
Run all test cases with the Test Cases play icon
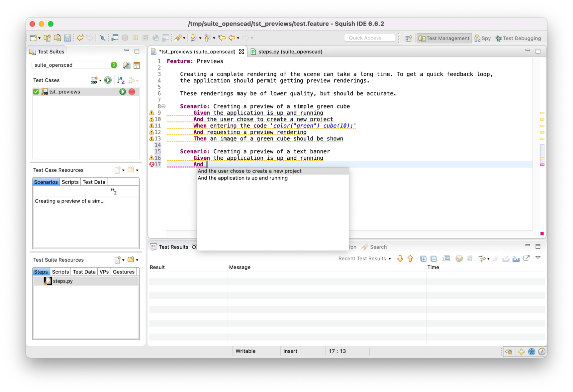click(x=108, y=80)
